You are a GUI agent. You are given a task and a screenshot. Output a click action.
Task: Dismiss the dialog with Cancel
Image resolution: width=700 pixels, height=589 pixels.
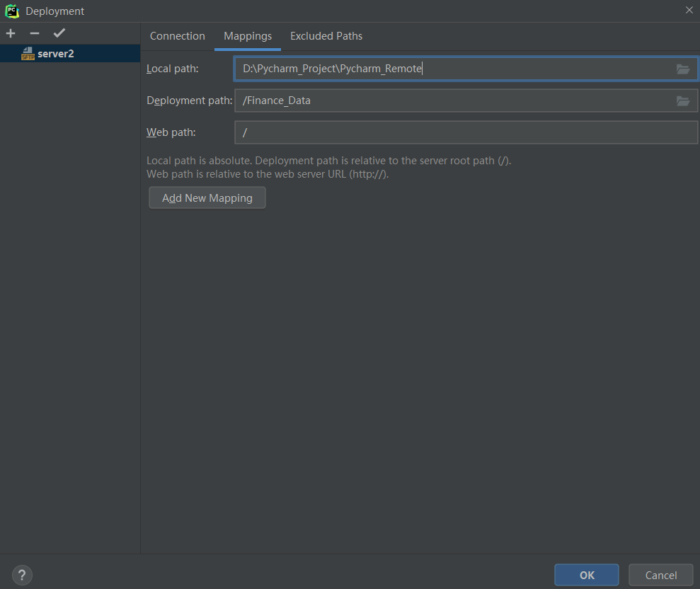660,575
